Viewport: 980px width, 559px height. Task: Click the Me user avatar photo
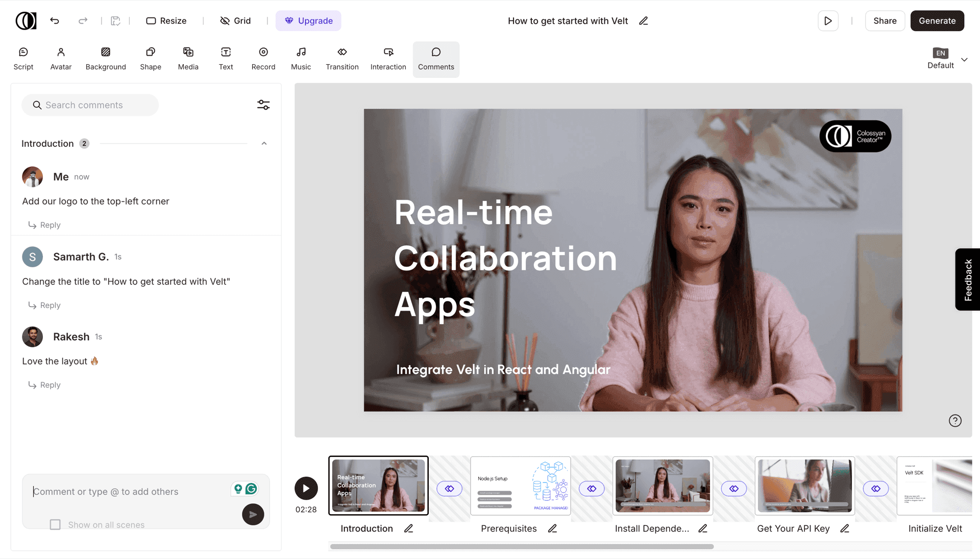coord(32,177)
